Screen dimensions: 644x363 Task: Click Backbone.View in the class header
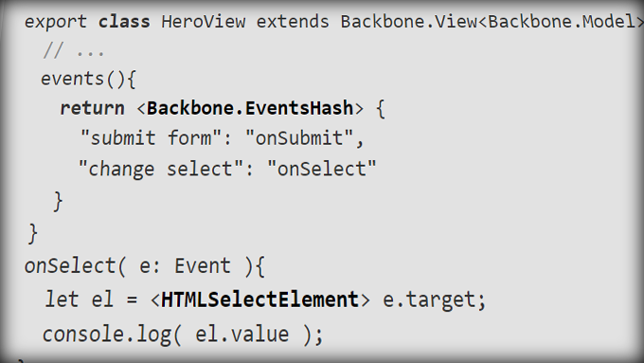coord(409,22)
